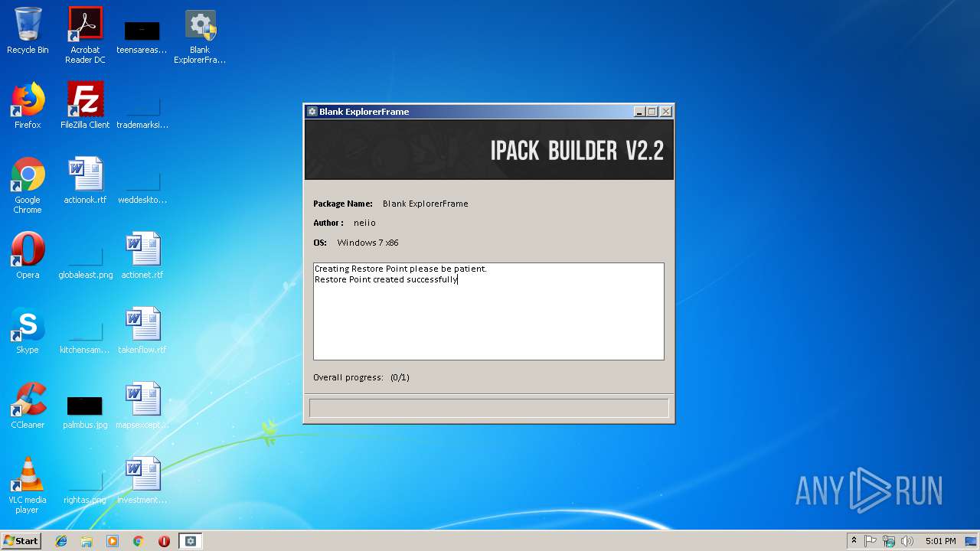This screenshot has height=551, width=980.
Task: Click the Blank ExplorerFrame title bar icon
Action: pos(312,112)
